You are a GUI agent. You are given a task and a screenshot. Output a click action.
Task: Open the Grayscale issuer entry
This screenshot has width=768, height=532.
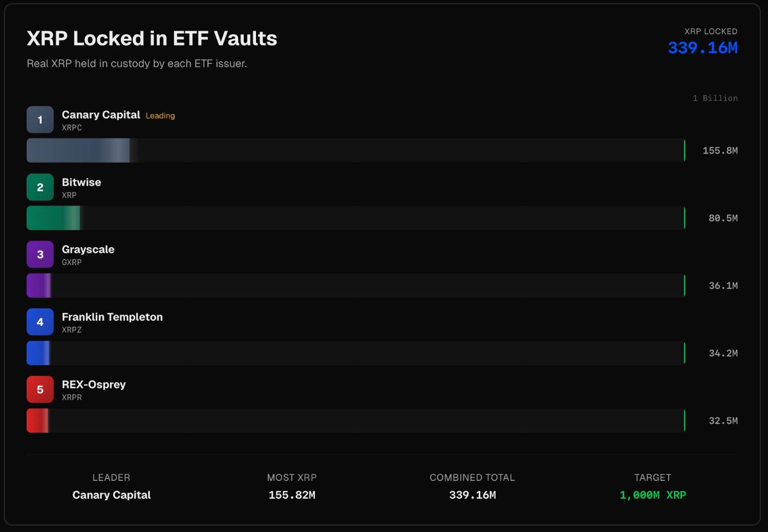tap(88, 249)
